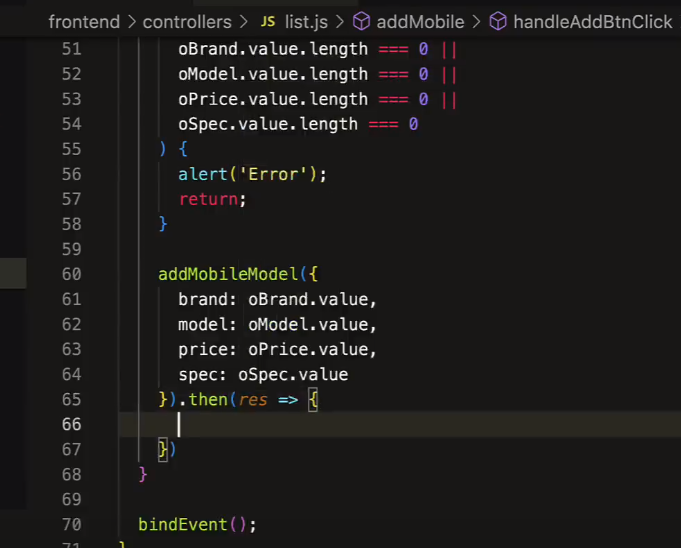Open the frontend folder breadcrumb
The height and width of the screenshot is (548, 681).
(84, 22)
